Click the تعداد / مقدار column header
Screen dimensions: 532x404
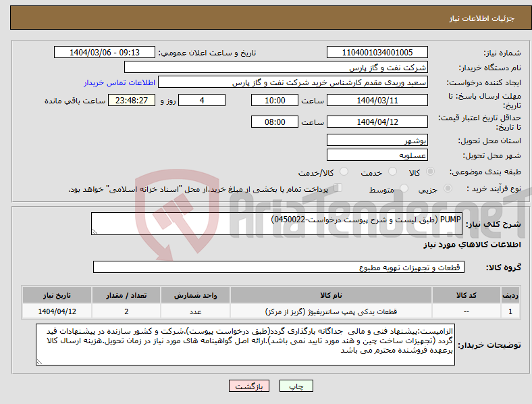tap(126, 295)
